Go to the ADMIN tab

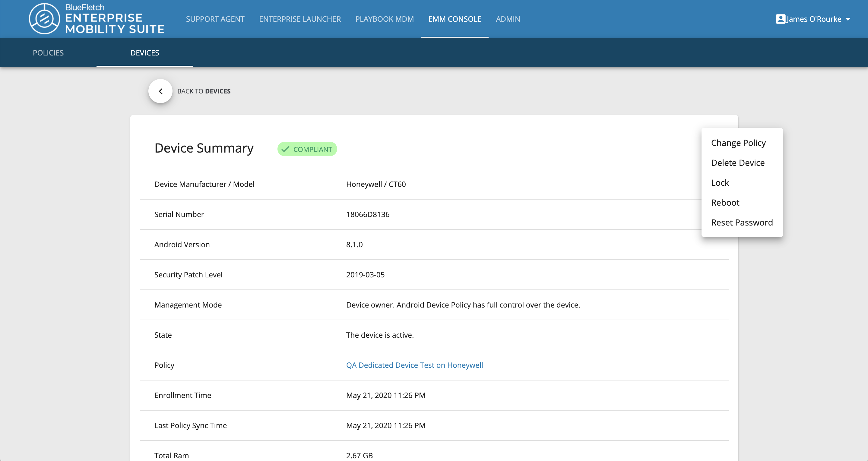(x=508, y=19)
